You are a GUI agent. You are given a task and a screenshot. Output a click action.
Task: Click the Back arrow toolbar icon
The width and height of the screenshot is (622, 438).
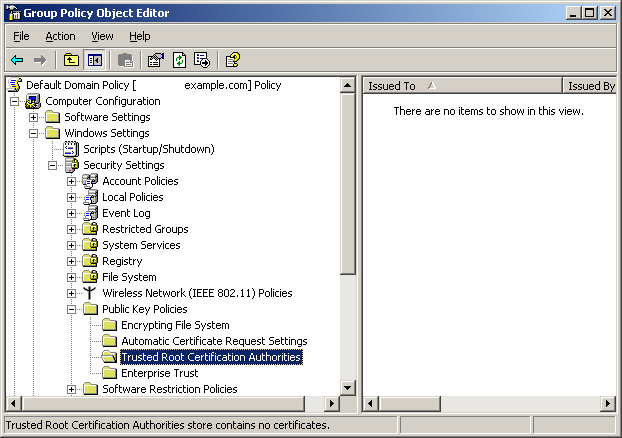click(x=17, y=60)
